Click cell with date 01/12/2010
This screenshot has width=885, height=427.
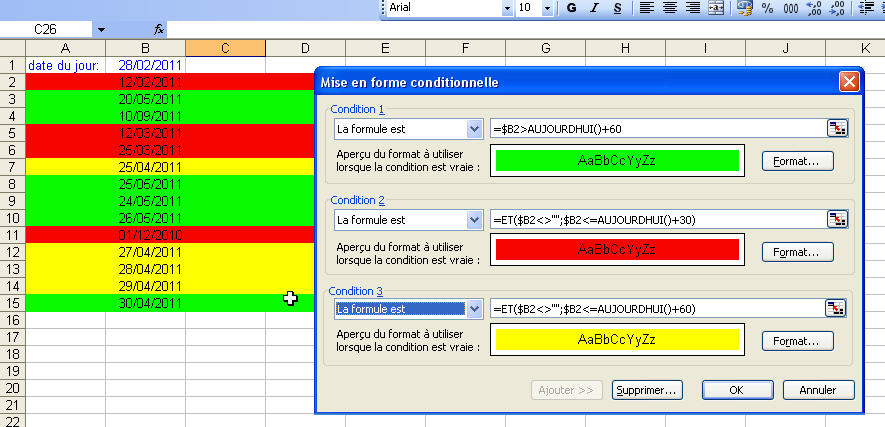[146, 235]
